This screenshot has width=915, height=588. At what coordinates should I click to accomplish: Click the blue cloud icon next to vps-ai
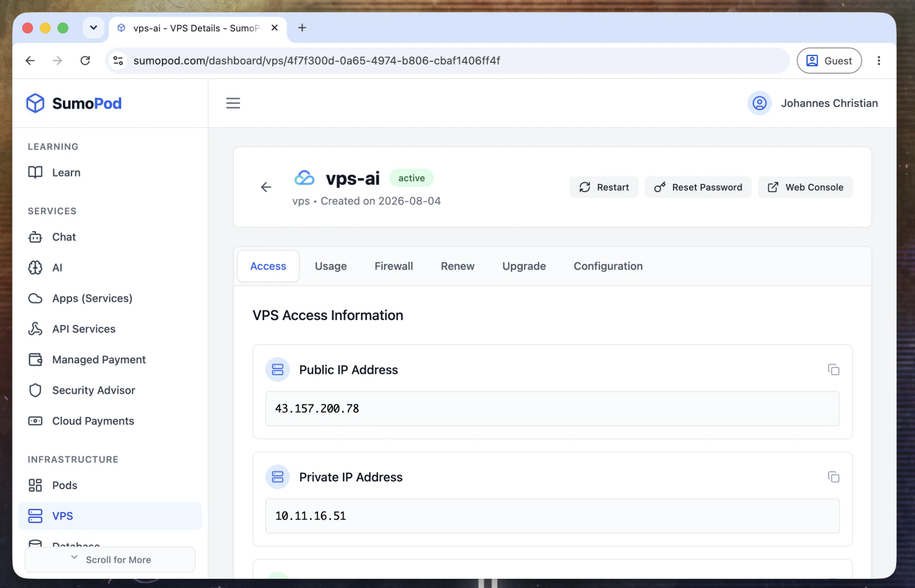coord(304,178)
